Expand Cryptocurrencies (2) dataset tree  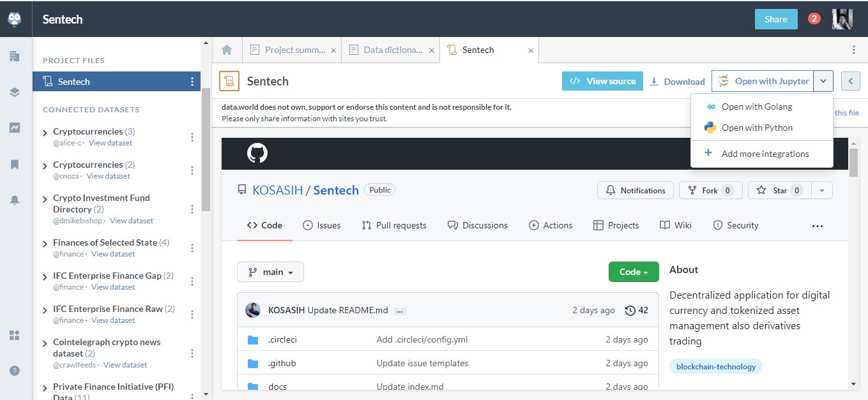point(45,166)
